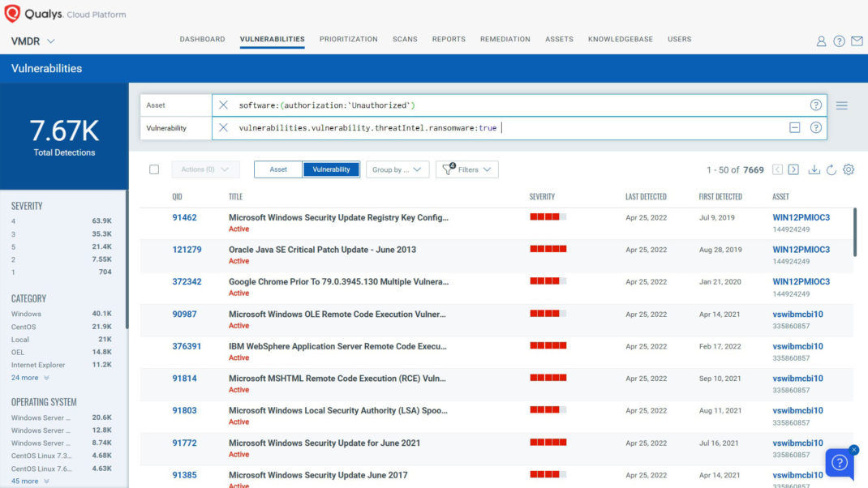The width and height of the screenshot is (868, 488).
Task: Open IBM WebSphere Application Server title
Action: (337, 346)
